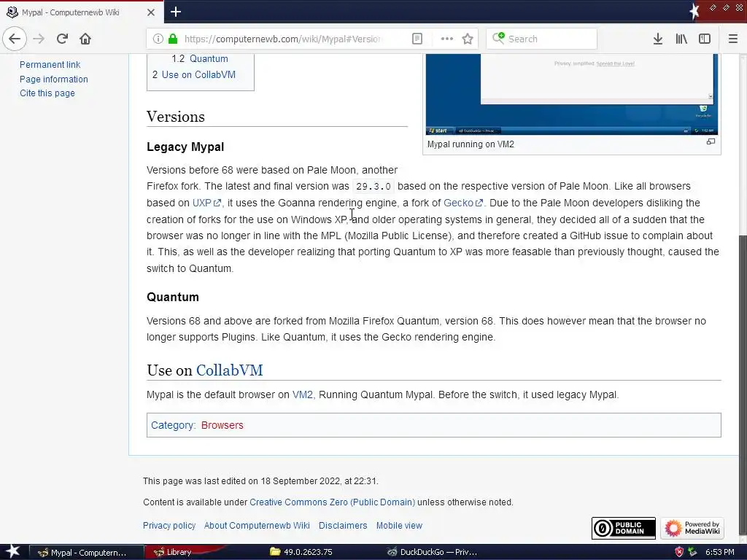Click the Versions section heading
The width and height of the screenshot is (747, 560).
pyautogui.click(x=176, y=117)
